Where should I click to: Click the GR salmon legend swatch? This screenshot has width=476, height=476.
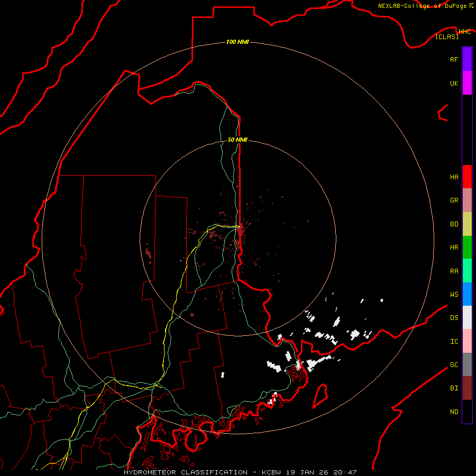pos(467,200)
